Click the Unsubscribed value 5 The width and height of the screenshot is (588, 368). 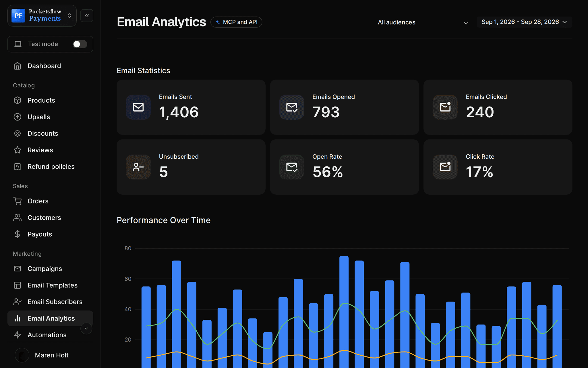(x=163, y=172)
